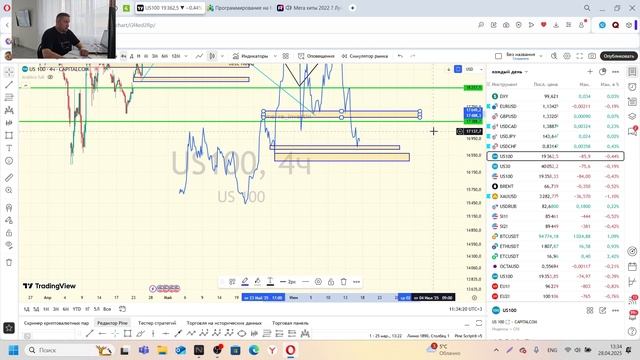Switch to Редактор Pine tab

tap(112, 323)
